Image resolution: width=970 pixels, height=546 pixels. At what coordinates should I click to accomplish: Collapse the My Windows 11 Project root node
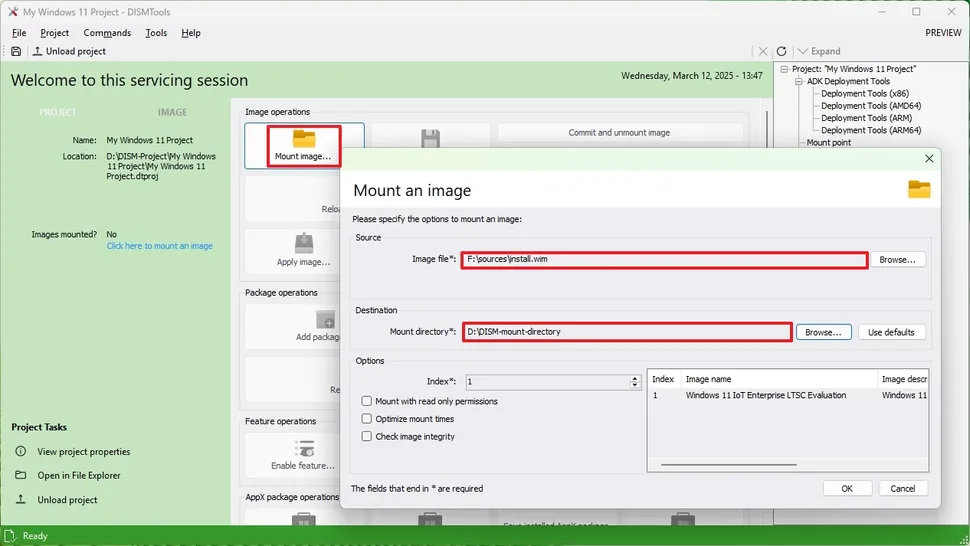coord(784,69)
